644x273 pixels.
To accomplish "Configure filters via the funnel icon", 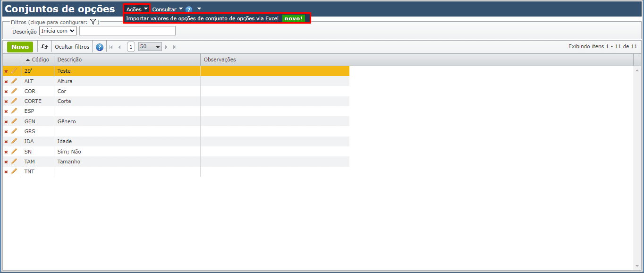I will [93, 22].
